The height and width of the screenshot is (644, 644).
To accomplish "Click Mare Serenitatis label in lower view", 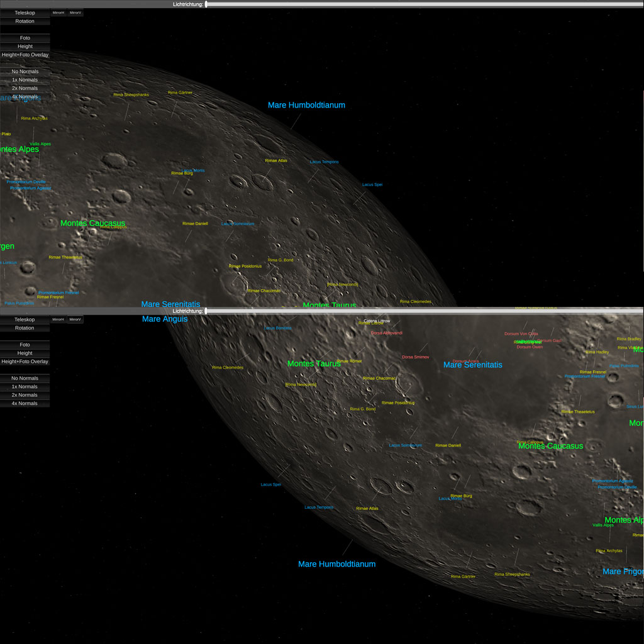I will click(473, 365).
